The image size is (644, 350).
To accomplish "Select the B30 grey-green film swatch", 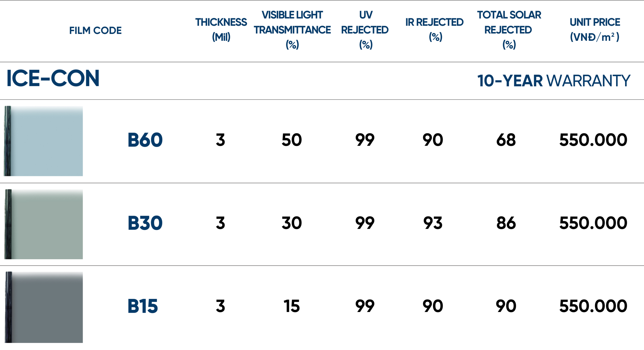I will tap(44, 224).
